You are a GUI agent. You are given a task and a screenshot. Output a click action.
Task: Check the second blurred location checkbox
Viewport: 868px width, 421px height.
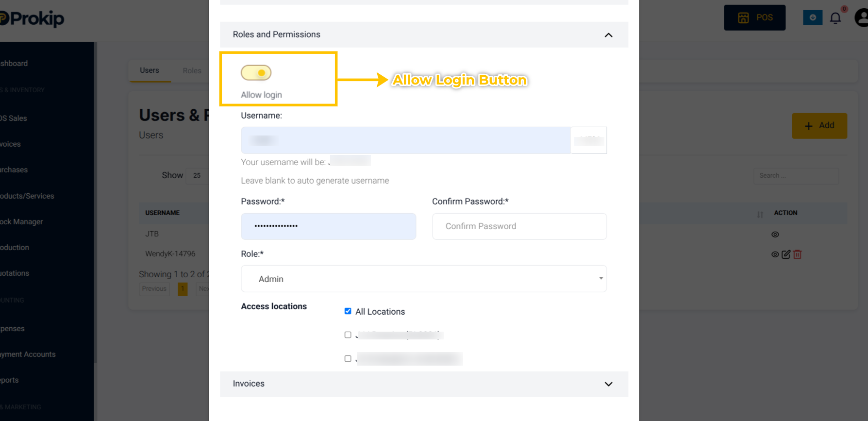[x=348, y=359]
